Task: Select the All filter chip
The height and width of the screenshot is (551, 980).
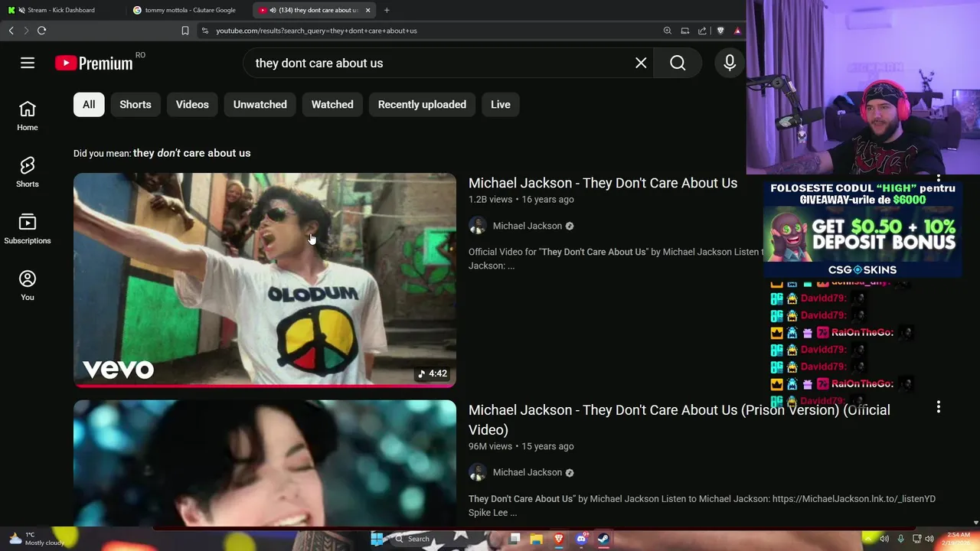Action: pos(89,104)
